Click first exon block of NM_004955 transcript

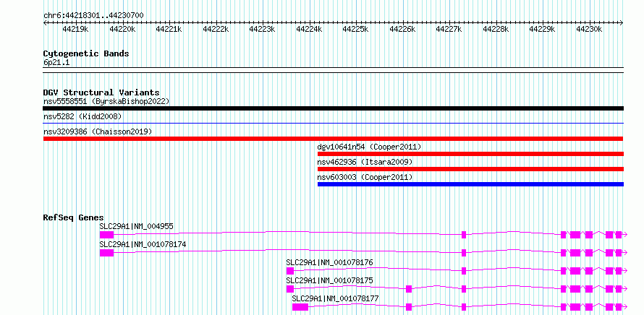[107, 235]
